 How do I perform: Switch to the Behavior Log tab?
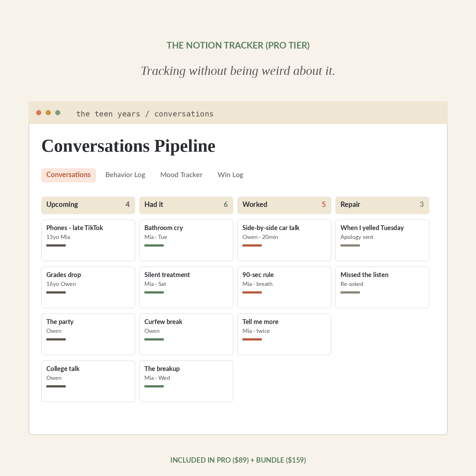coord(125,175)
